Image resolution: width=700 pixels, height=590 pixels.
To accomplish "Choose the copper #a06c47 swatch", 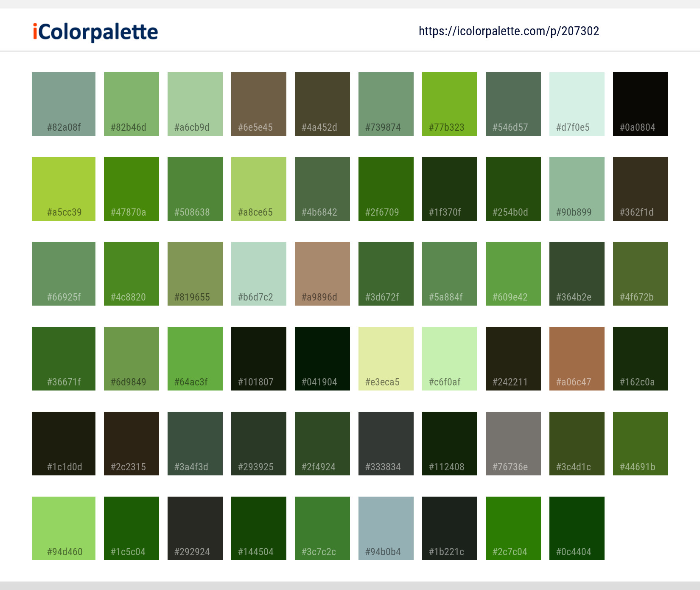I will (577, 359).
